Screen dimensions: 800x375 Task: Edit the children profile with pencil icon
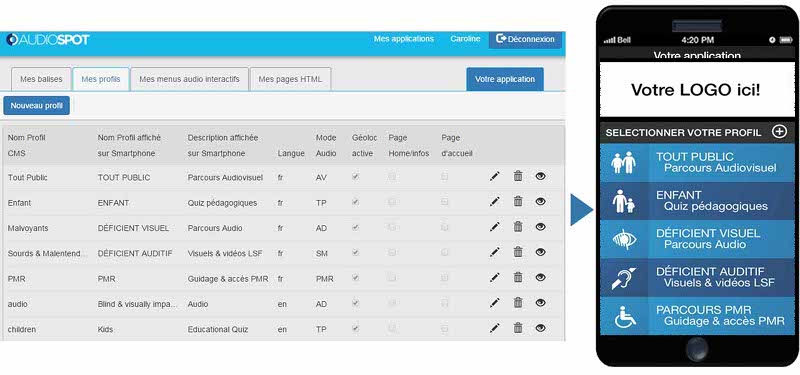click(494, 328)
